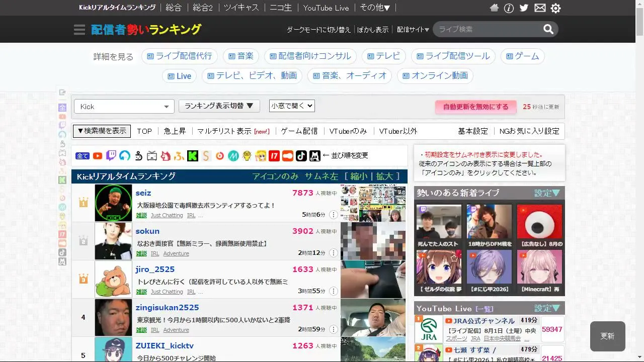Open the settings gear icon

(x=555, y=8)
